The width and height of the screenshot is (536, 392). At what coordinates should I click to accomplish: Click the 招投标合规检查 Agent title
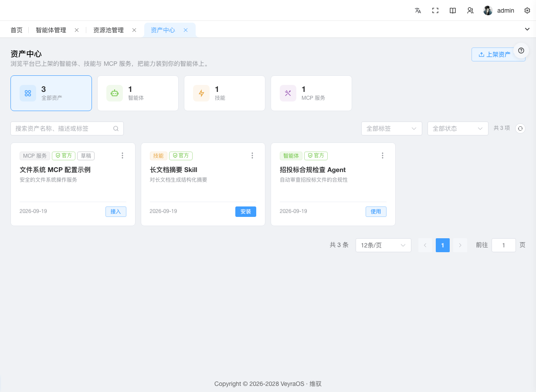click(312, 170)
